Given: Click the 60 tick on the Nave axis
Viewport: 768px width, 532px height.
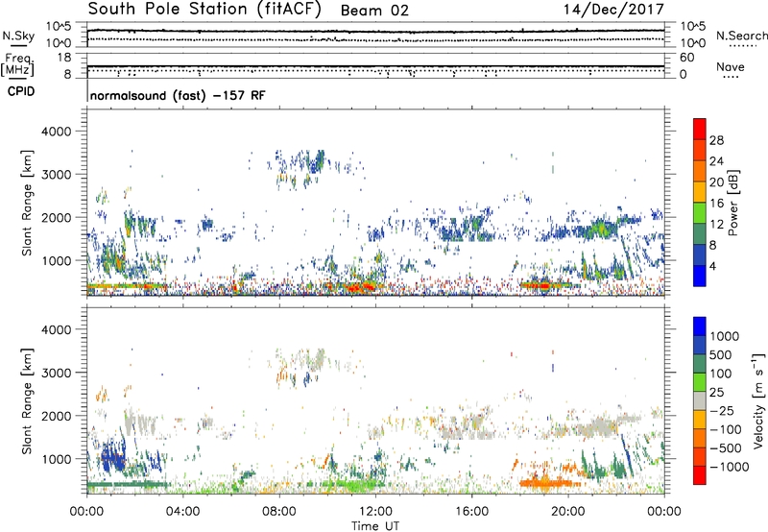Looking at the screenshot, I should [687, 58].
